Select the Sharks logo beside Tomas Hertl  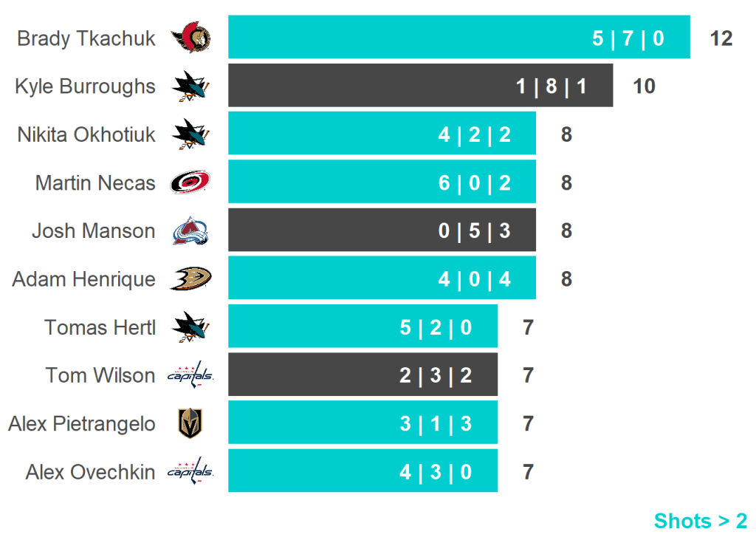tap(190, 327)
